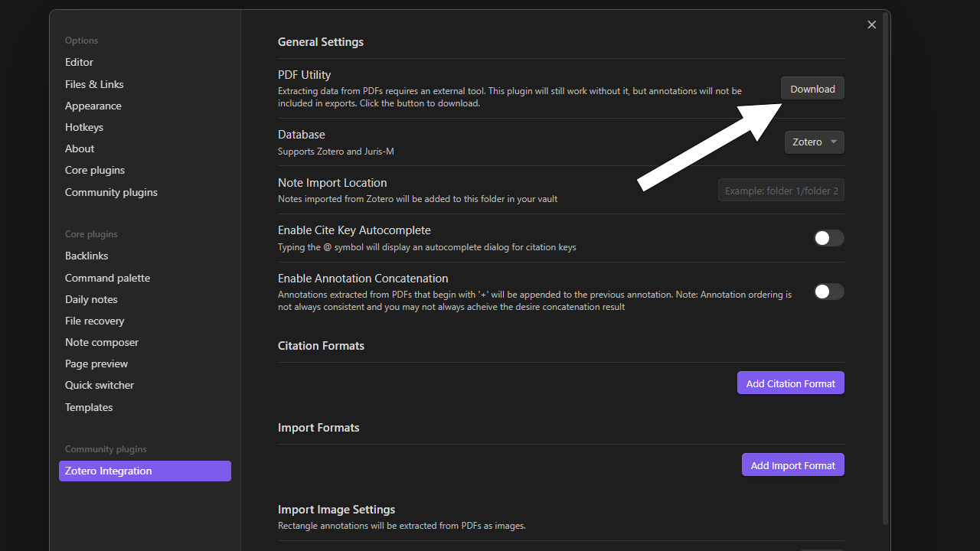The image size is (980, 551).
Task: Open Quick switcher plugin settings
Action: click(x=100, y=385)
